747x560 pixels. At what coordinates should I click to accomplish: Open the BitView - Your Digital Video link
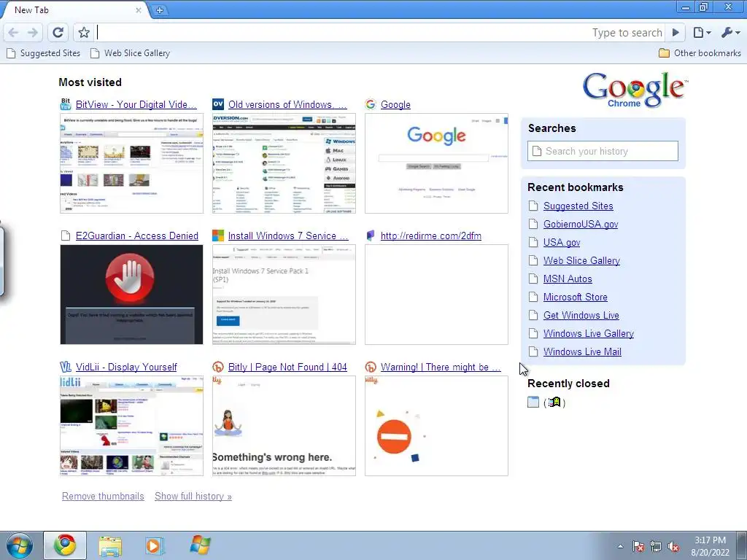click(x=136, y=105)
